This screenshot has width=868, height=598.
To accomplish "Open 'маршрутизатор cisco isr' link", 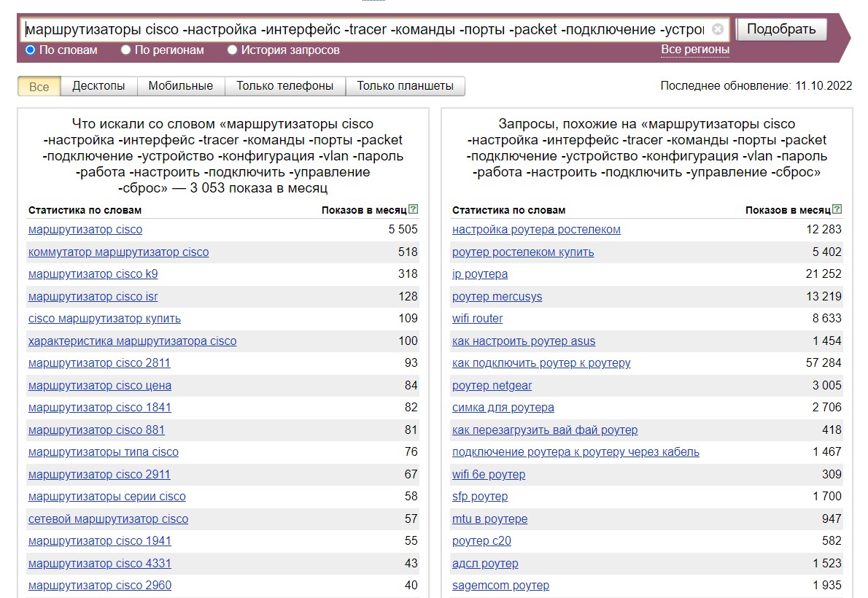I will point(93,297).
